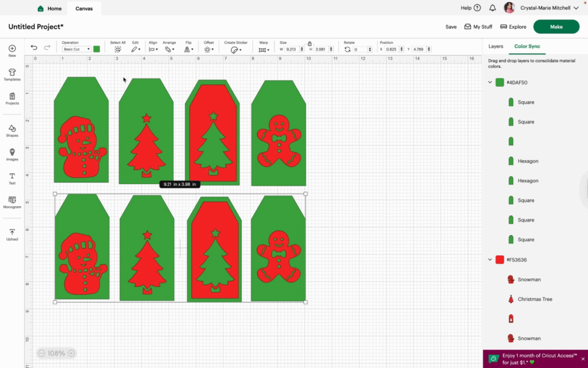Open the Edit tool menu
Image resolution: width=588 pixels, height=368 pixels.
[x=136, y=49]
